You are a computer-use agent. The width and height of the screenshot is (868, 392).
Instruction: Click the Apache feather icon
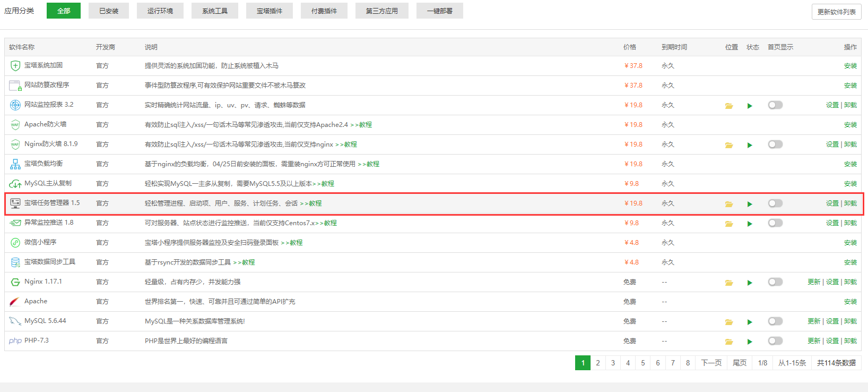coord(15,302)
